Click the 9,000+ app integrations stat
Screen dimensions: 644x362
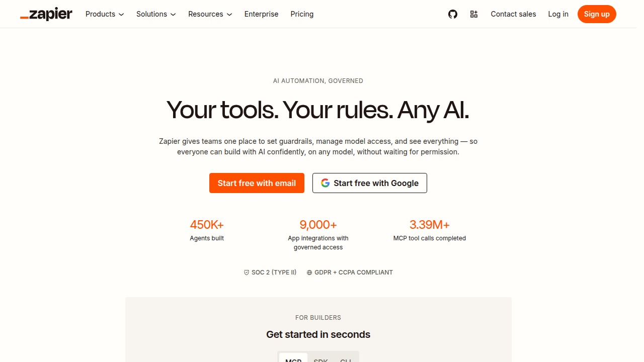[318, 234]
